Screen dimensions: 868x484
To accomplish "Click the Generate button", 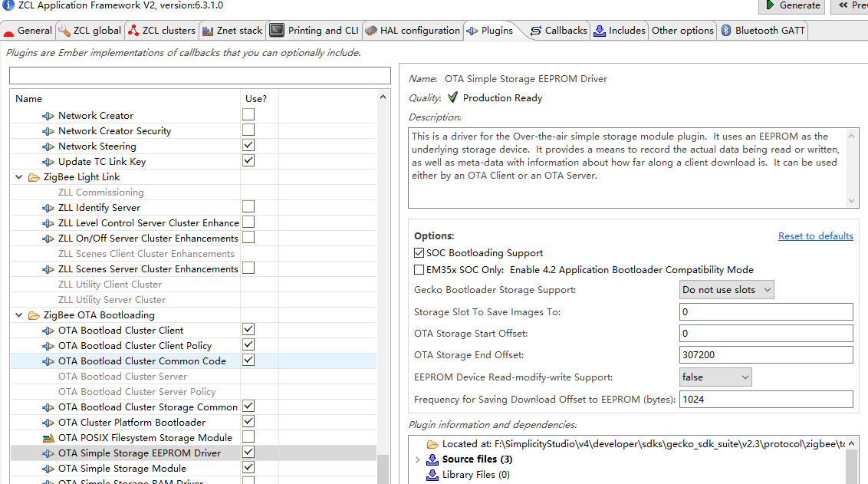I will tap(792, 5).
